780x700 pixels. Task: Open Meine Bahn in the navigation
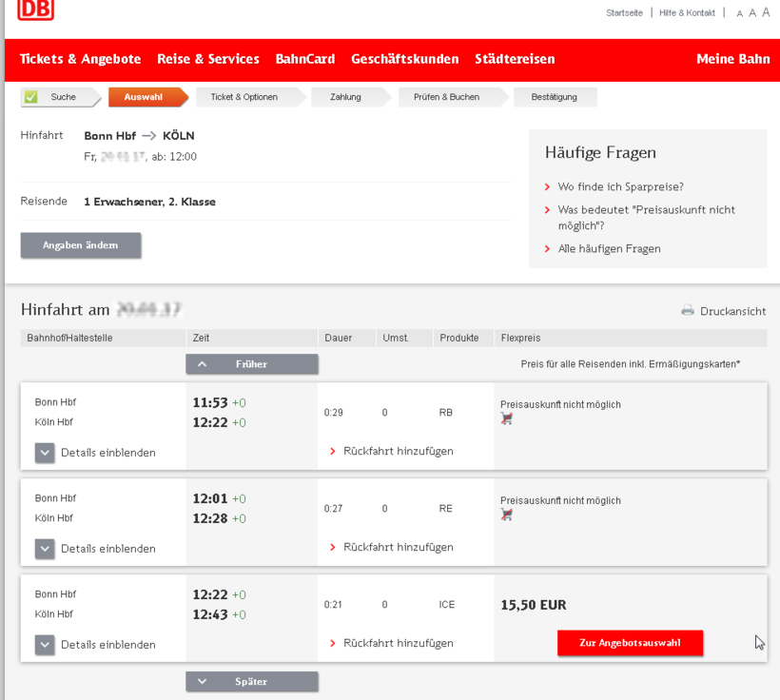732,59
